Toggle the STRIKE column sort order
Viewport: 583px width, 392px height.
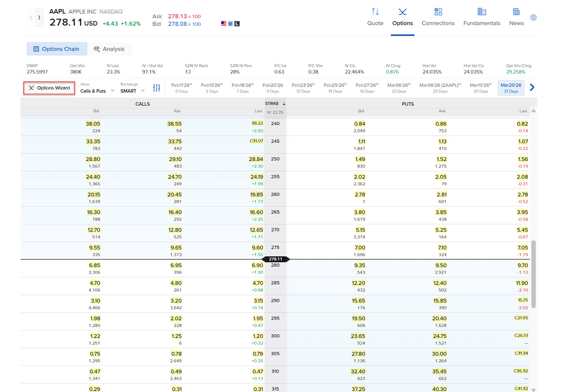[284, 104]
